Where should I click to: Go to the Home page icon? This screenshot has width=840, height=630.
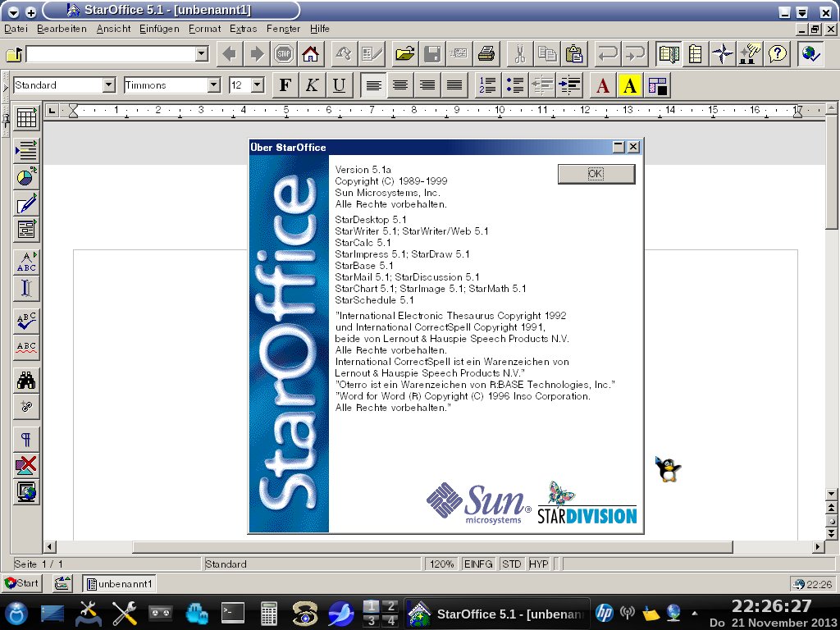(x=310, y=53)
